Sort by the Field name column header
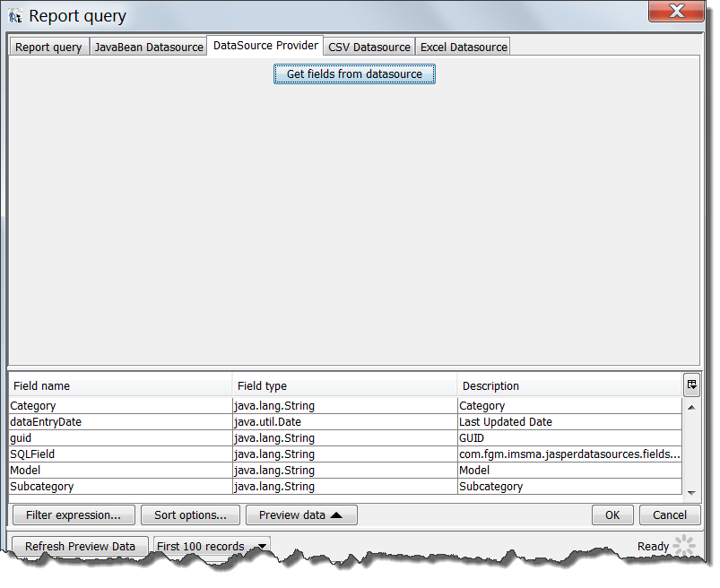Image resolution: width=720 pixels, height=588 pixels. [x=120, y=386]
